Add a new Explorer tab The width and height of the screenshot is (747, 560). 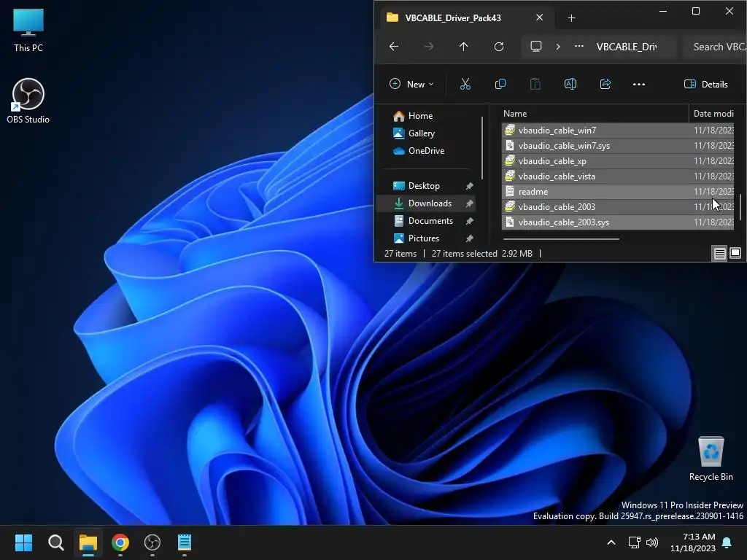[x=572, y=18]
